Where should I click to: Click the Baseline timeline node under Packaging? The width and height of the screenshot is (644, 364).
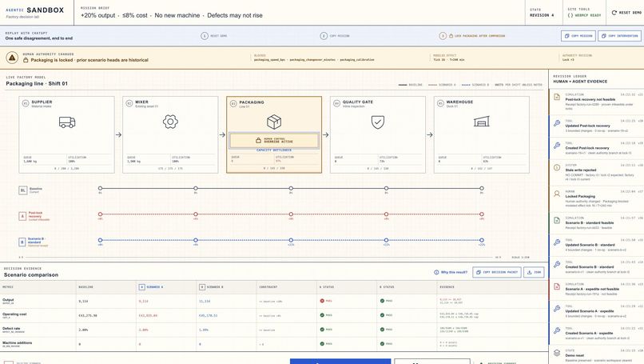click(x=291, y=188)
